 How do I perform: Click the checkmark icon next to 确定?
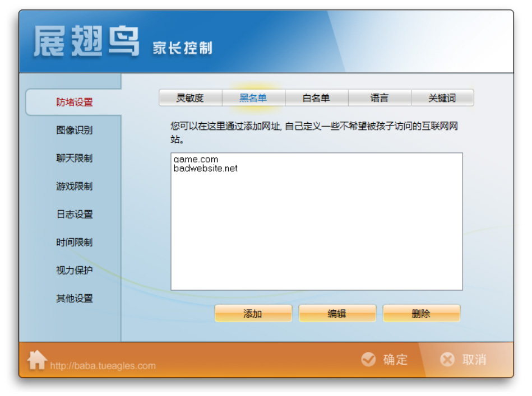tap(369, 360)
